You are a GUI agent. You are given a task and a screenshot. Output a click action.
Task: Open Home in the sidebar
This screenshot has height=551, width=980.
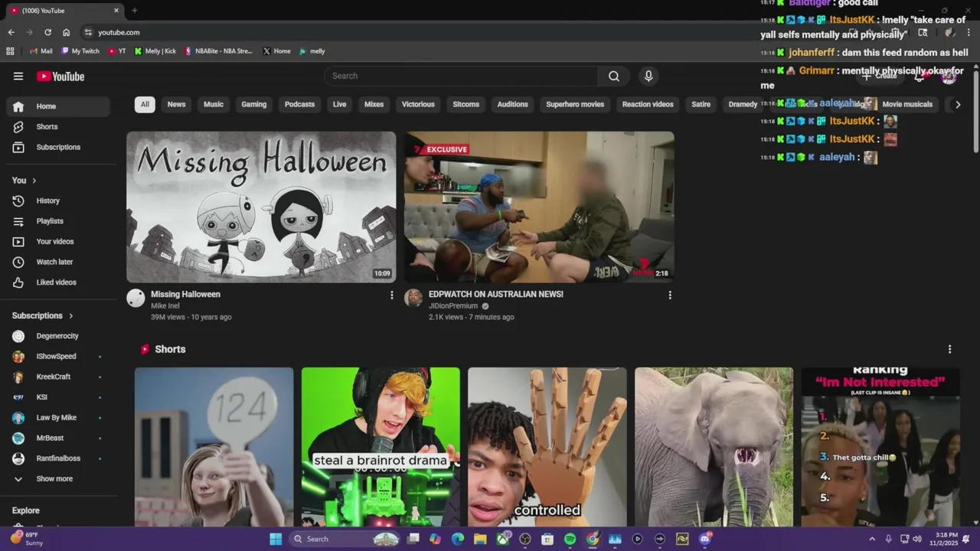pos(58,106)
